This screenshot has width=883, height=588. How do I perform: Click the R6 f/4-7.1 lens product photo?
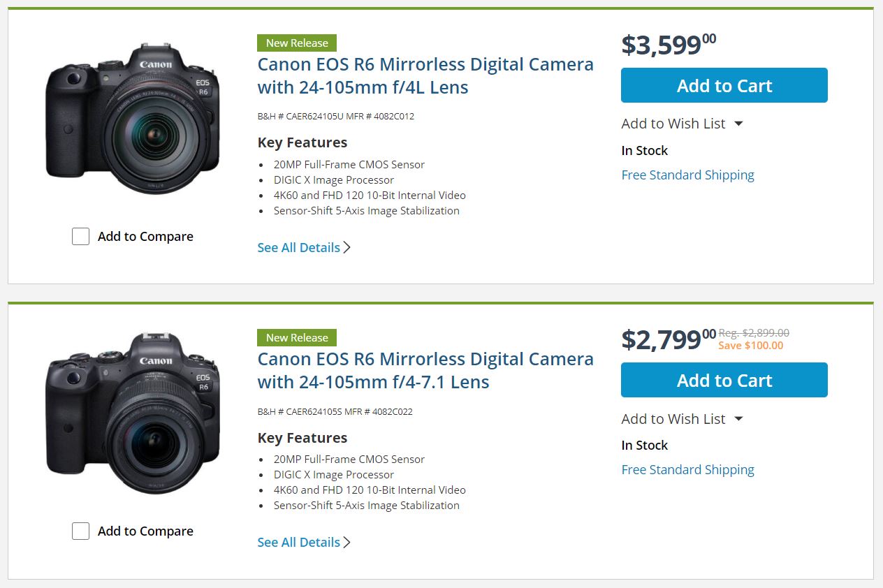(133, 413)
